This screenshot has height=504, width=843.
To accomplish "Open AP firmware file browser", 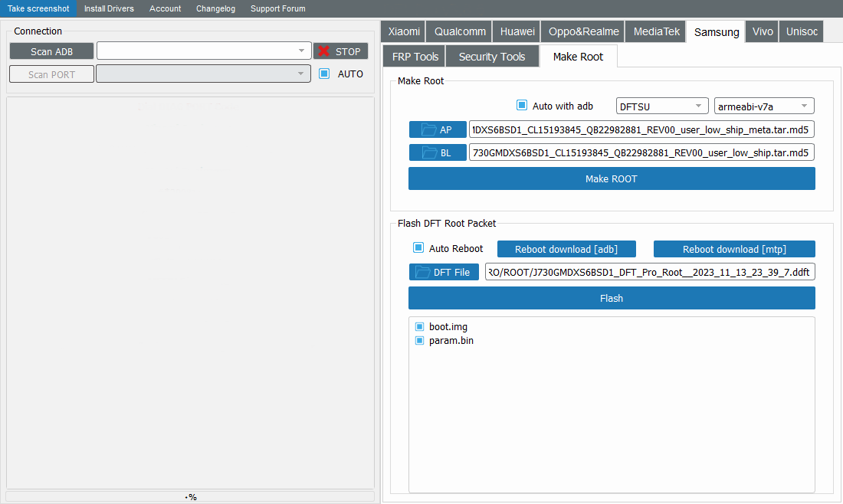I will [438, 129].
